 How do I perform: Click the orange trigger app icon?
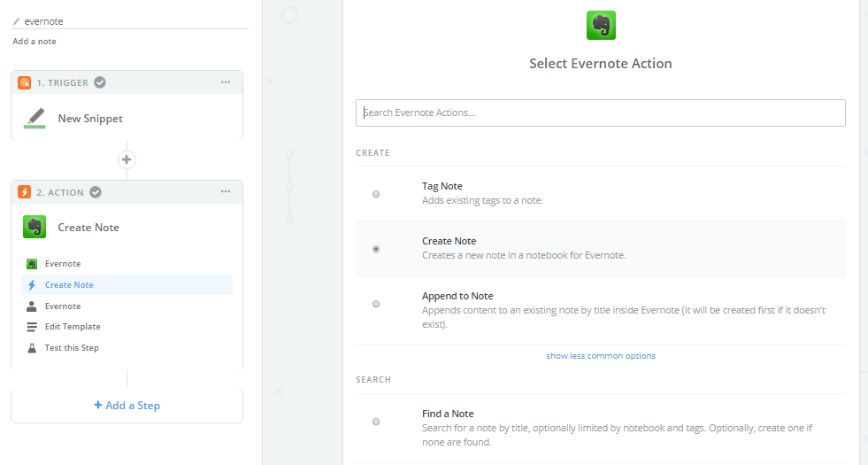pos(25,82)
